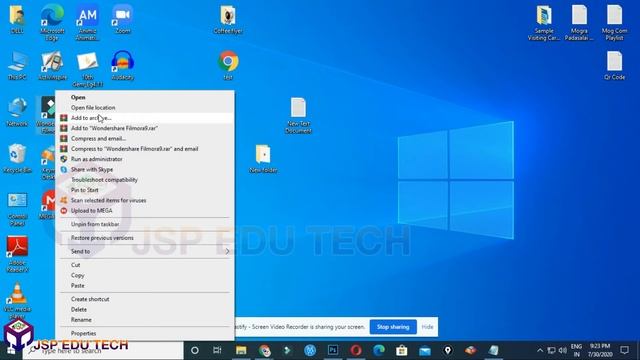This screenshot has width=640, height=360.
Task: Select the ActivInspire desktop shortcut
Action: (52, 66)
